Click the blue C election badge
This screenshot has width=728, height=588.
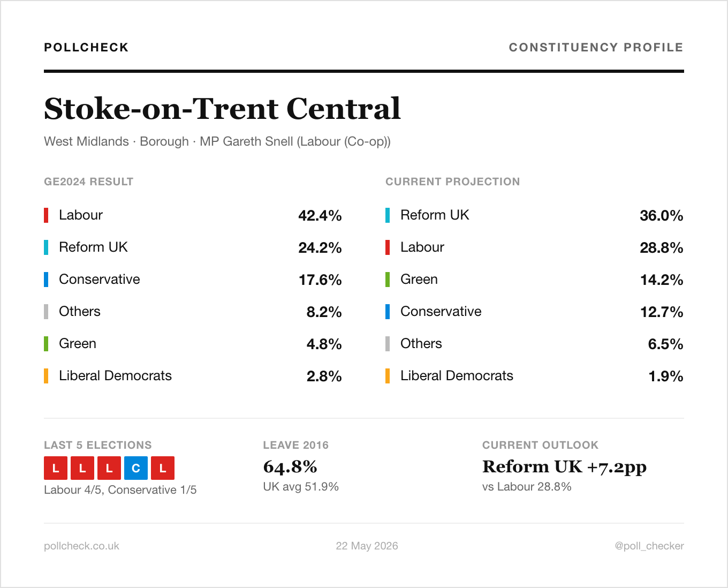pyautogui.click(x=136, y=468)
